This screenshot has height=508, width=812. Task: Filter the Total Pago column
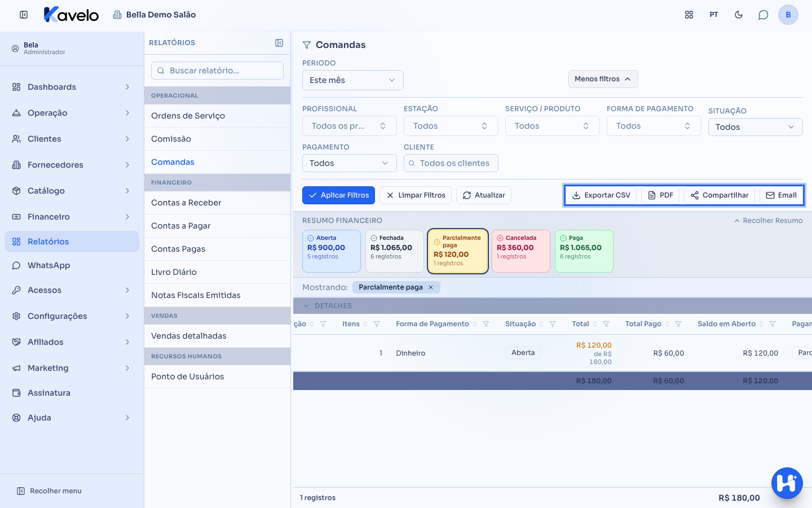678,324
